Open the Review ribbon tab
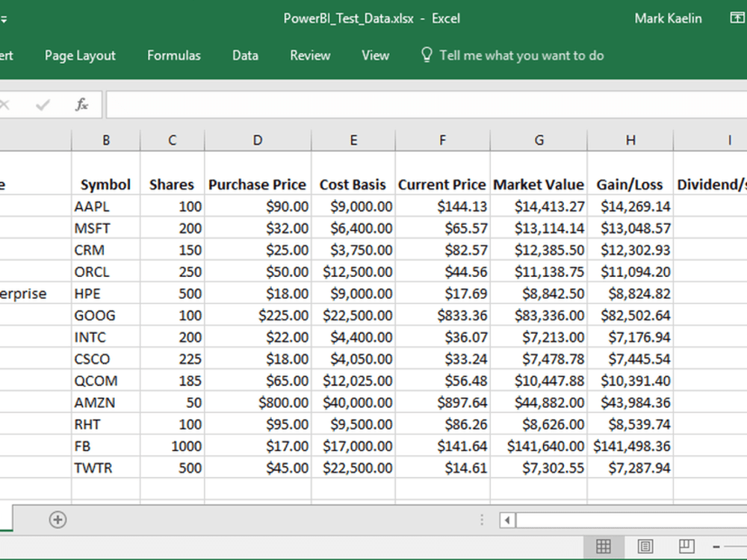 pyautogui.click(x=310, y=56)
